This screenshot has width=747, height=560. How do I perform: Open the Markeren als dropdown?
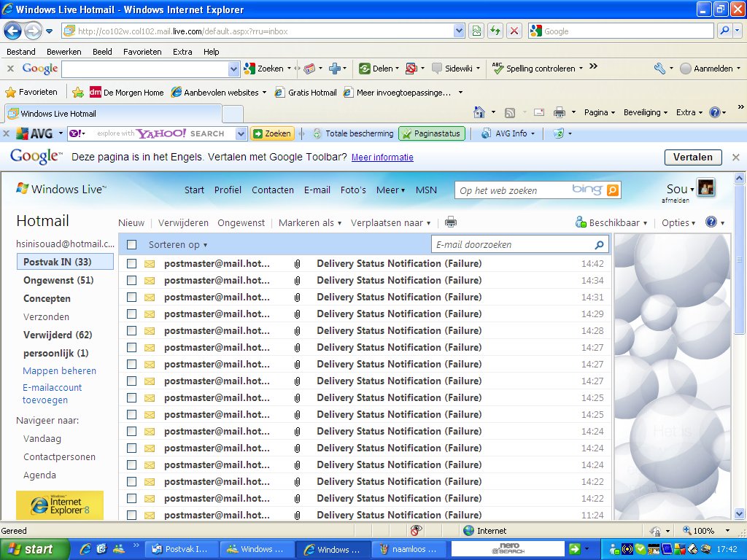[x=309, y=222]
